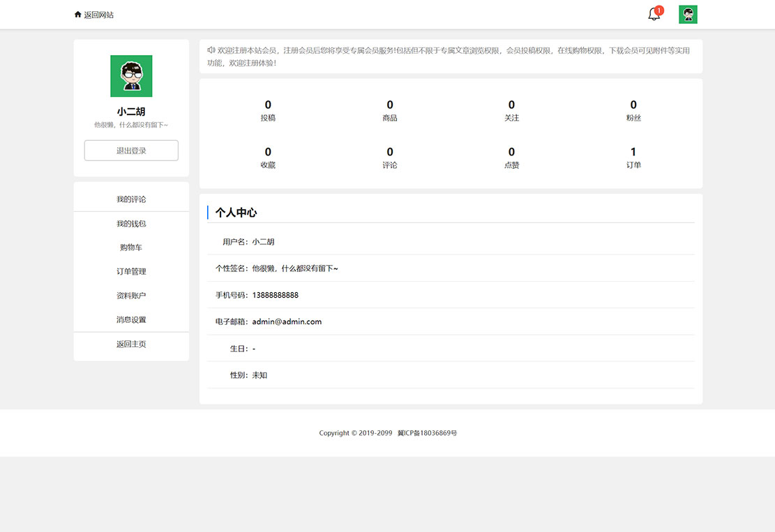Click 返回主页 at the sidebar bottom
The image size is (775, 532).
pyautogui.click(x=130, y=343)
